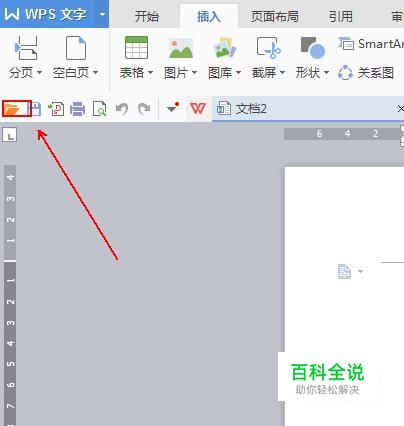Screen dimensions: 404x426
Task: Print the document with printer icon
Action: (x=77, y=109)
